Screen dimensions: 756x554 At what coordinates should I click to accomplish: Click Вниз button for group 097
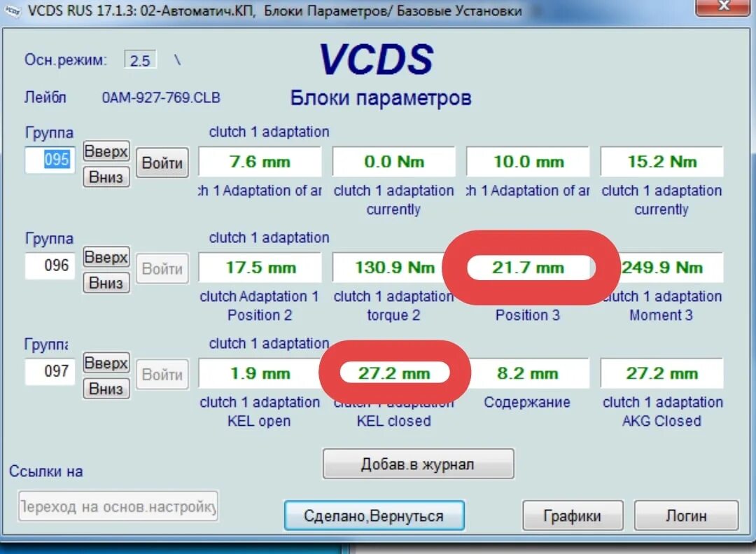pos(106,388)
